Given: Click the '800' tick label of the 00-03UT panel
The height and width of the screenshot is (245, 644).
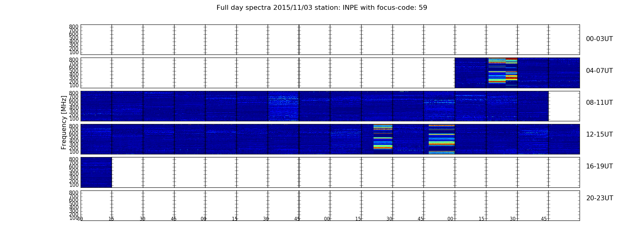Looking at the screenshot, I should 74,27.
